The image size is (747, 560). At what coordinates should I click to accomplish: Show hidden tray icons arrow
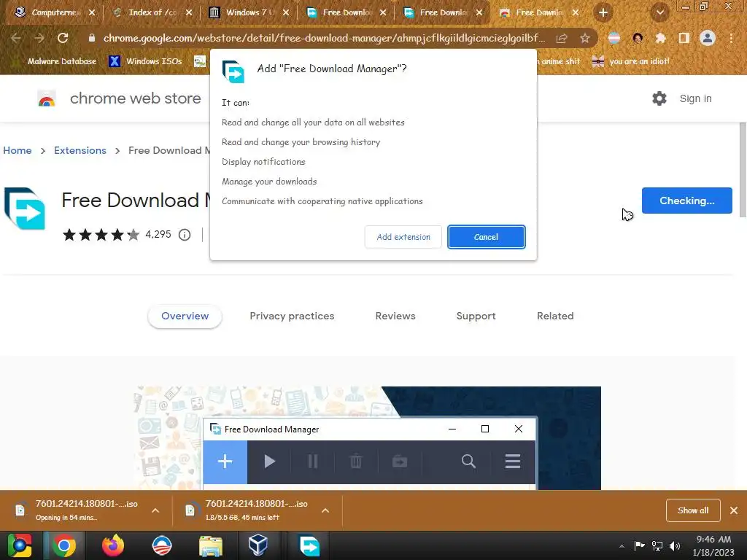[622, 546]
